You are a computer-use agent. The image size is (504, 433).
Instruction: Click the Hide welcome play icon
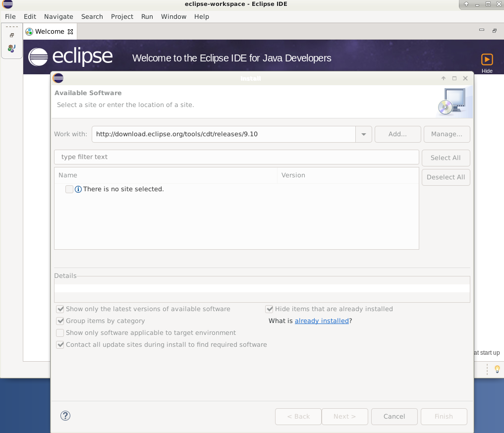click(487, 59)
